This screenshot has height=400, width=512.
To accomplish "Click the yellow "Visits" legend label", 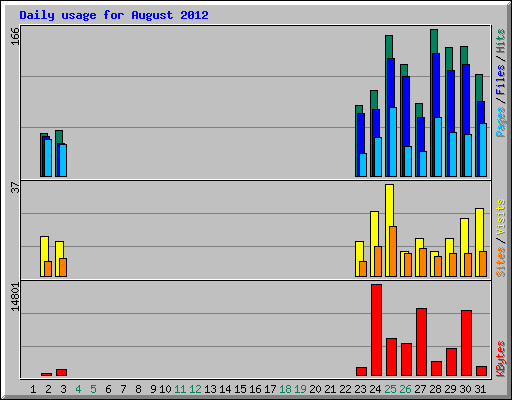I will tap(501, 218).
